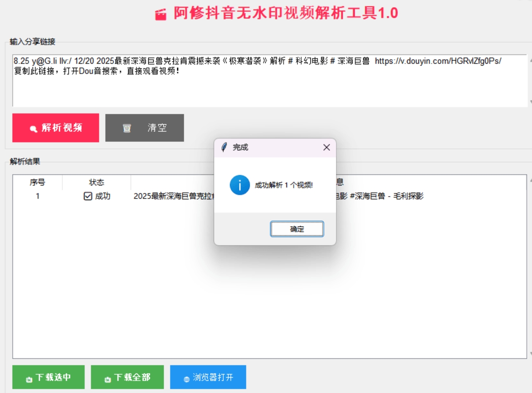Viewport: 532px width, 393px height.
Task: Click the feather icon in the 完成 title bar
Action: [224, 147]
